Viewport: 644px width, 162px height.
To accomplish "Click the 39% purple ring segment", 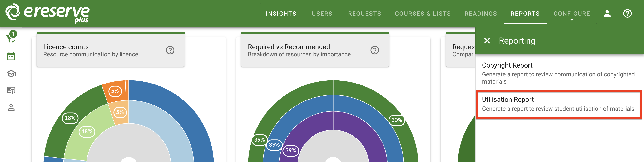I will [x=291, y=151].
